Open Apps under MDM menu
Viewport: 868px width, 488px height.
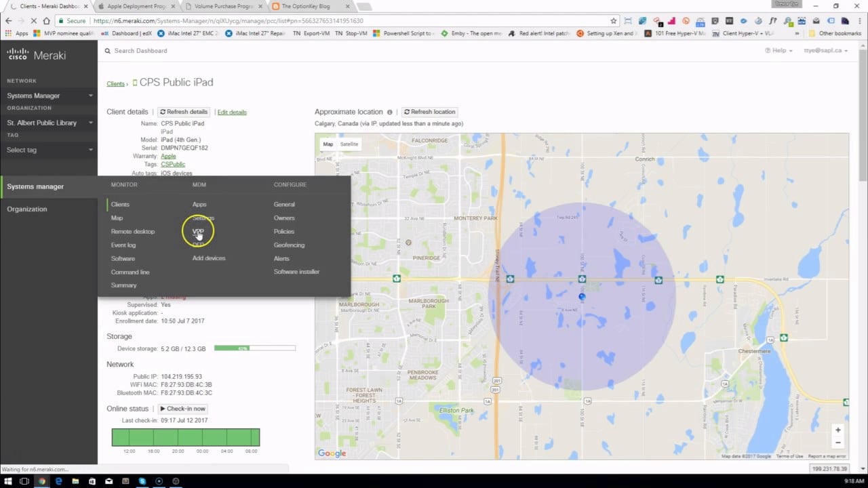pos(199,204)
